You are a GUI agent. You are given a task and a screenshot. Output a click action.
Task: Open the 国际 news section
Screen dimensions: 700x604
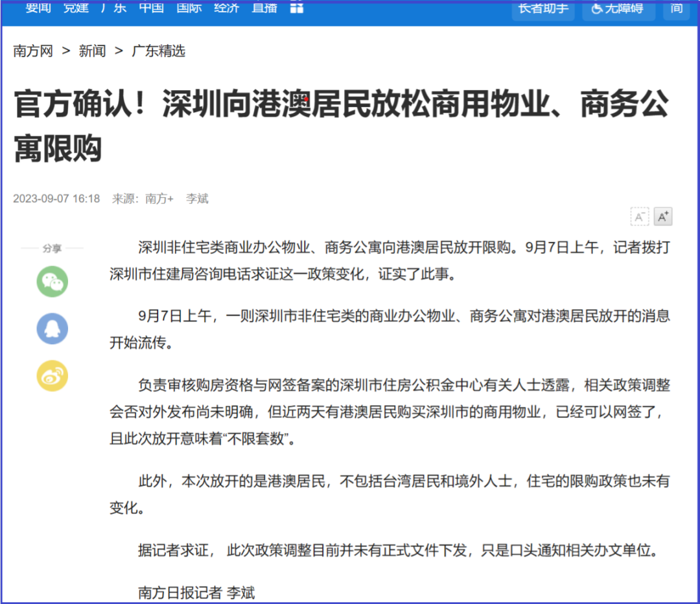coord(189,8)
